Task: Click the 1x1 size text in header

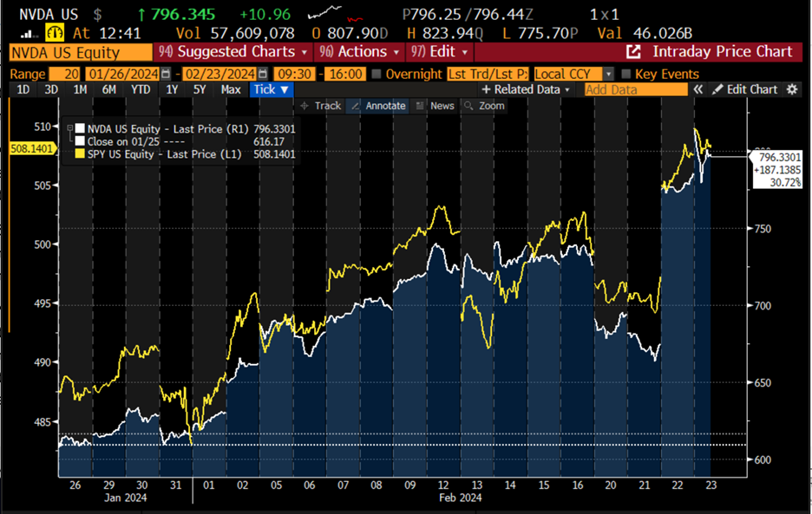Action: (x=605, y=15)
